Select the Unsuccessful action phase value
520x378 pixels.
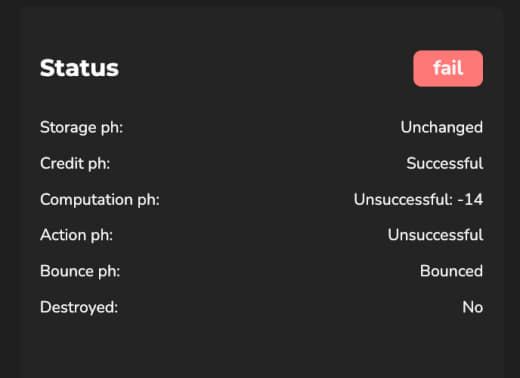pyautogui.click(x=435, y=235)
